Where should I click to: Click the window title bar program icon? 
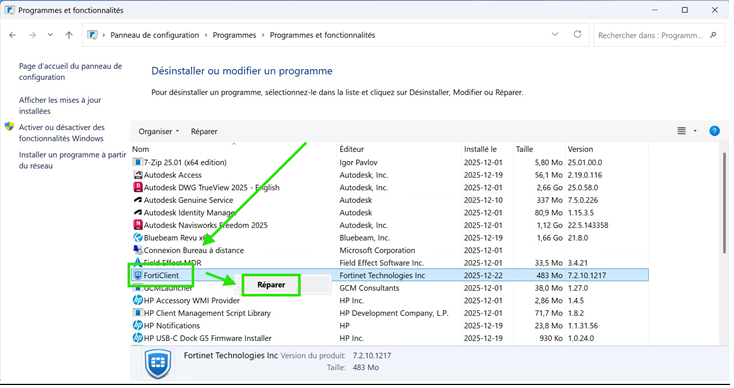click(x=9, y=10)
